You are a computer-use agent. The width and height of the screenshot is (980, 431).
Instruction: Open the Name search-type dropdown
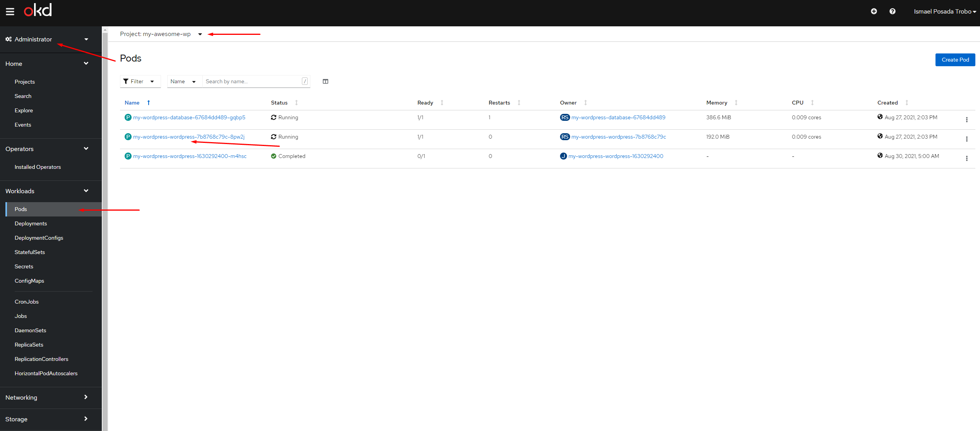185,81
